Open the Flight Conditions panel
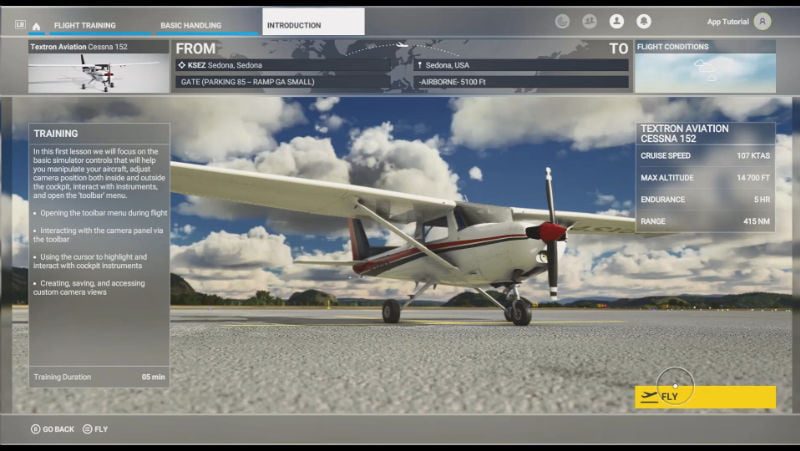This screenshot has width=800, height=451. tap(705, 66)
